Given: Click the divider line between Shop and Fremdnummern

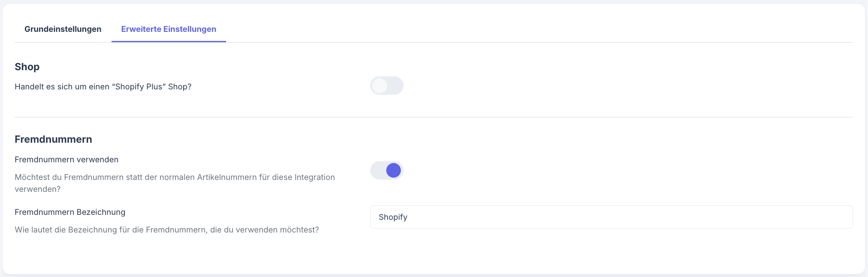Looking at the screenshot, I should point(433,117).
